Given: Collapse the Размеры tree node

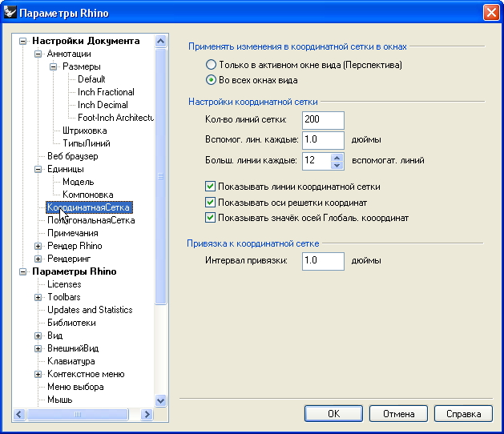Looking at the screenshot, I should tap(54, 66).
